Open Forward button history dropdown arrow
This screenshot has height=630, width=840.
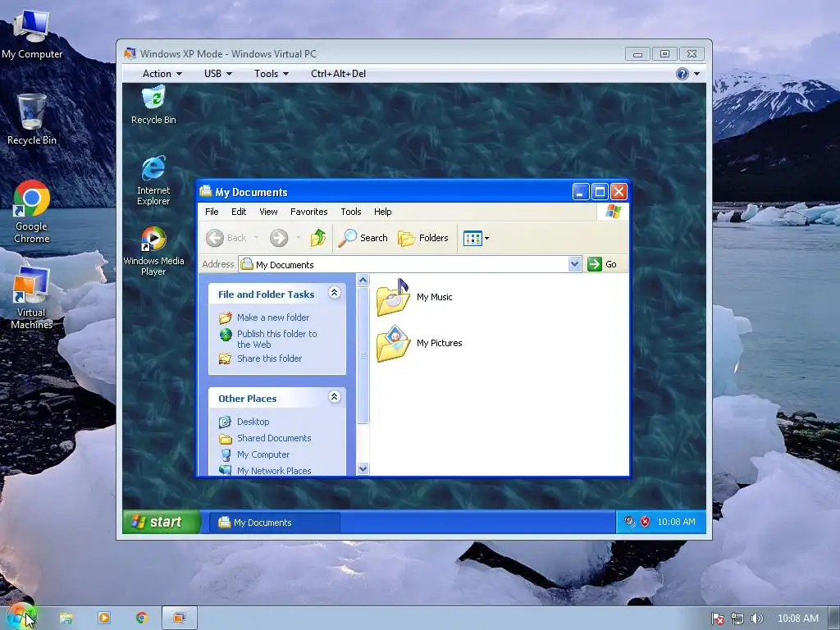pos(298,237)
